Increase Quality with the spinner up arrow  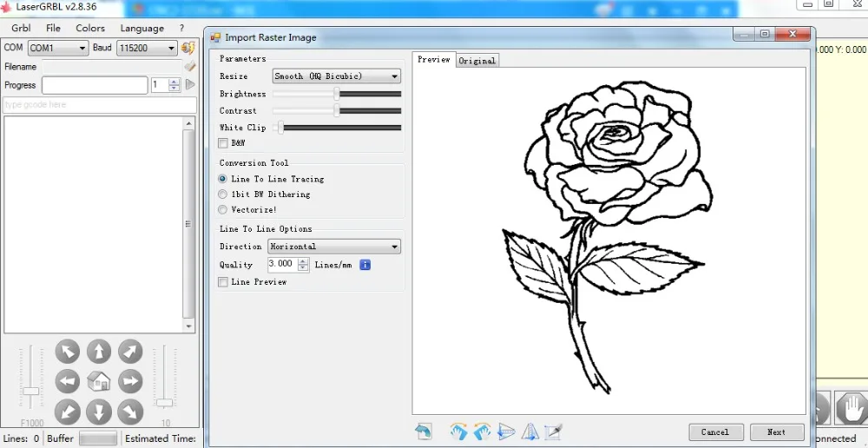pos(303,261)
